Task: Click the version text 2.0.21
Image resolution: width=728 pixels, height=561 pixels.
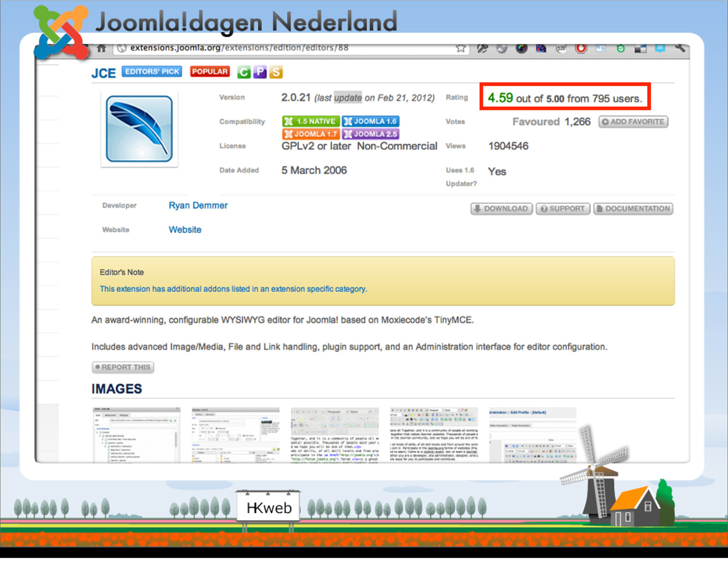Action: click(x=296, y=97)
